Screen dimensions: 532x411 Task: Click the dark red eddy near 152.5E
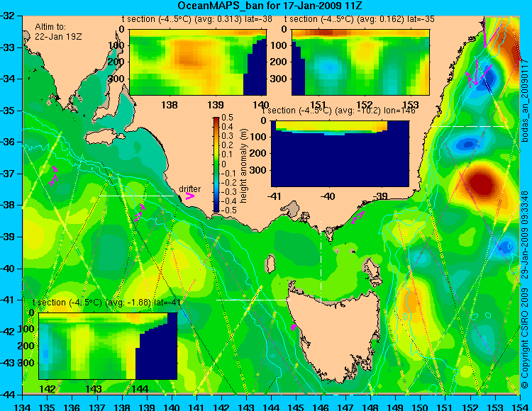(x=482, y=184)
